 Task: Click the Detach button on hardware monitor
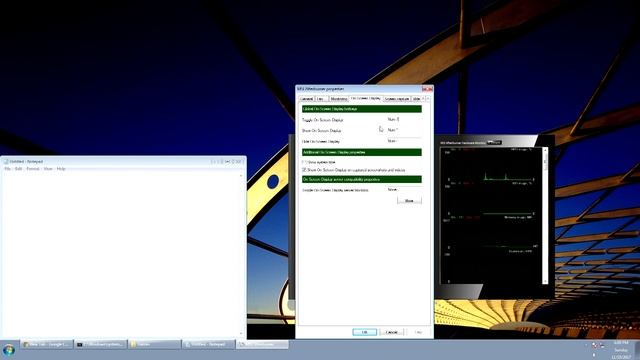tap(494, 142)
